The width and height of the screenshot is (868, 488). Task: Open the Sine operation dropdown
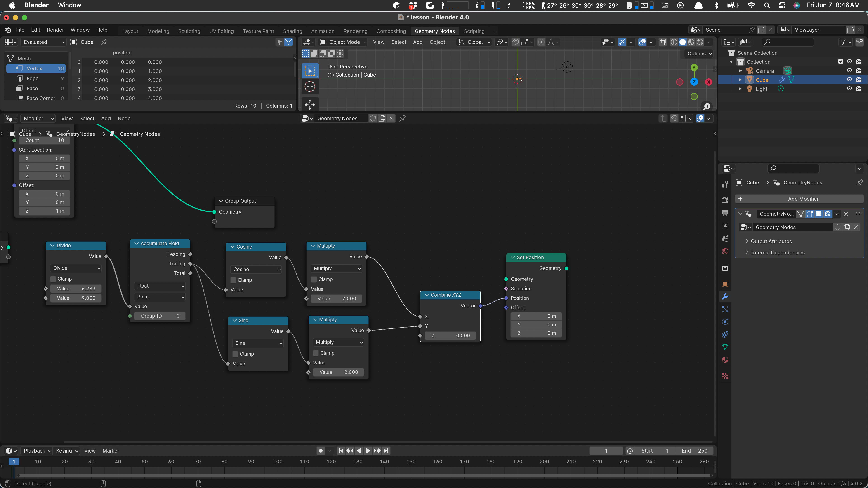(258, 343)
